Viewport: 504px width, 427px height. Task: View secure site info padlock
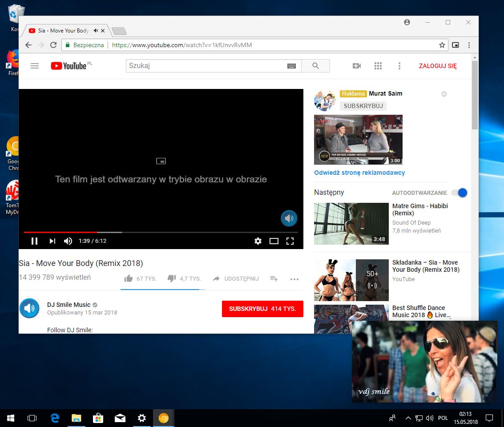pyautogui.click(x=68, y=45)
